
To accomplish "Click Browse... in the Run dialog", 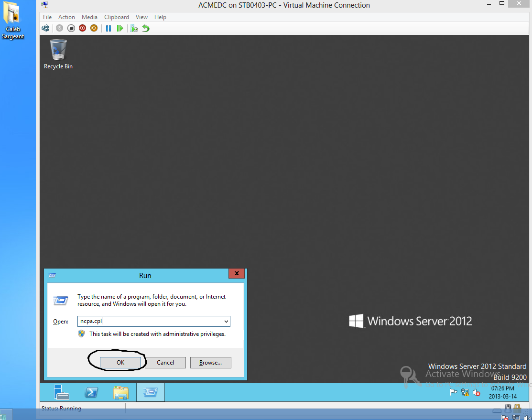I will [x=210, y=362].
